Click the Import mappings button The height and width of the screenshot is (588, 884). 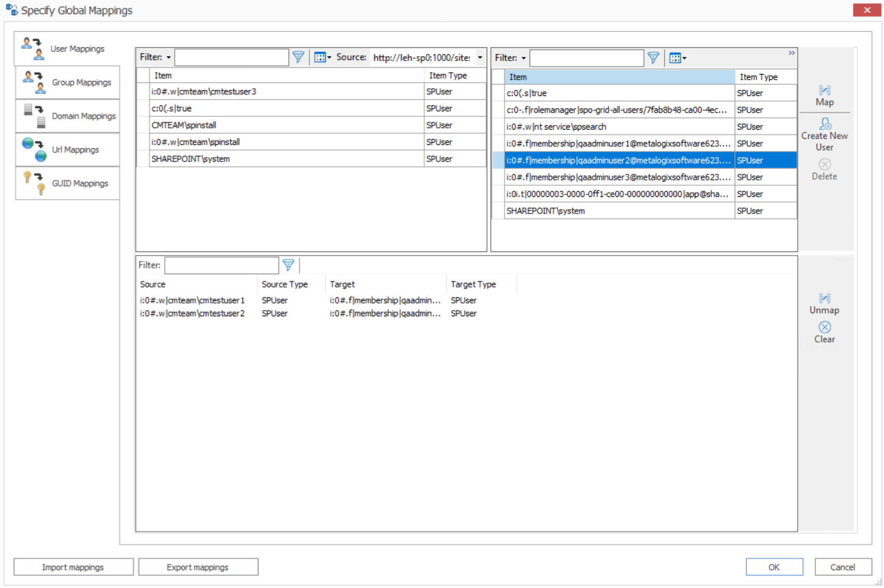coord(73,567)
